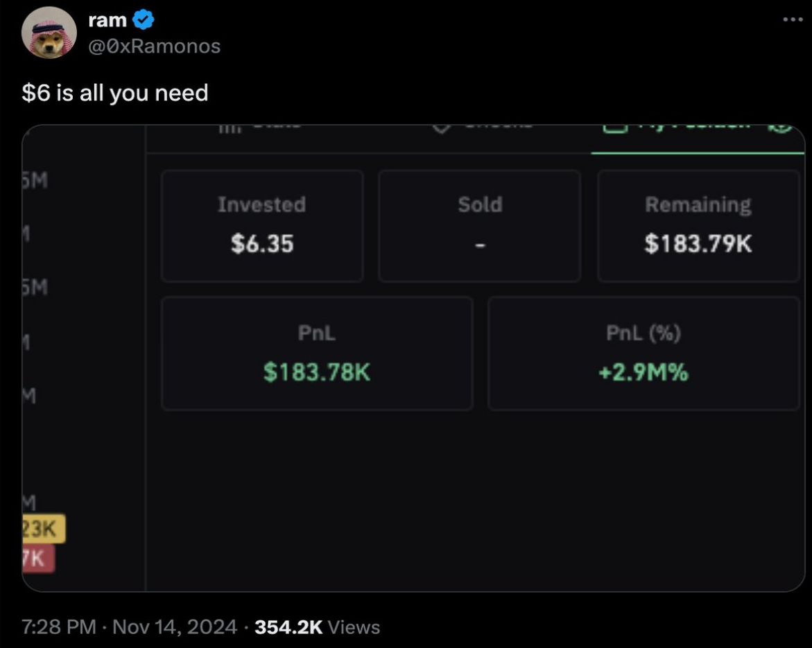Click the Stats tab bar-chart icon
The image size is (812, 648).
[x=228, y=128]
